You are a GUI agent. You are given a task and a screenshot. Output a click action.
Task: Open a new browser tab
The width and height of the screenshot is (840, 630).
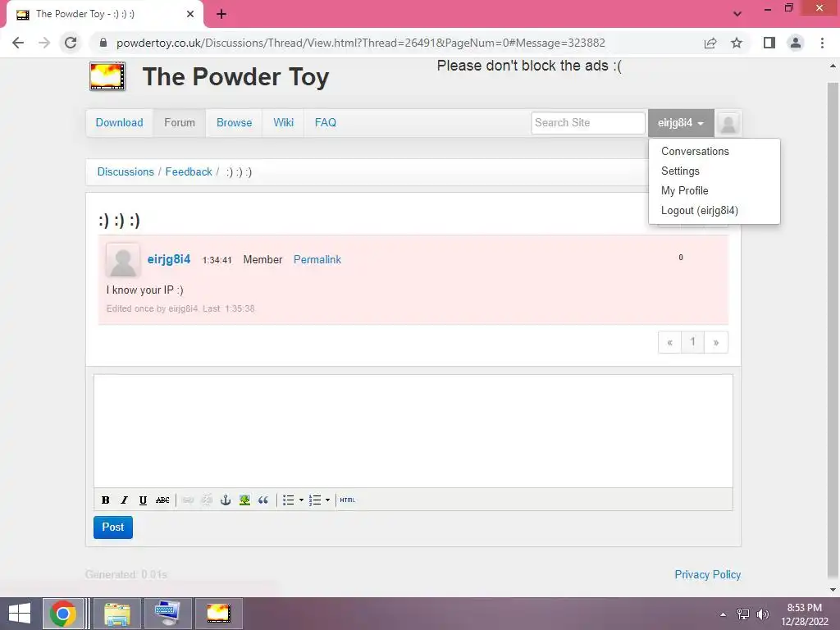click(x=221, y=15)
